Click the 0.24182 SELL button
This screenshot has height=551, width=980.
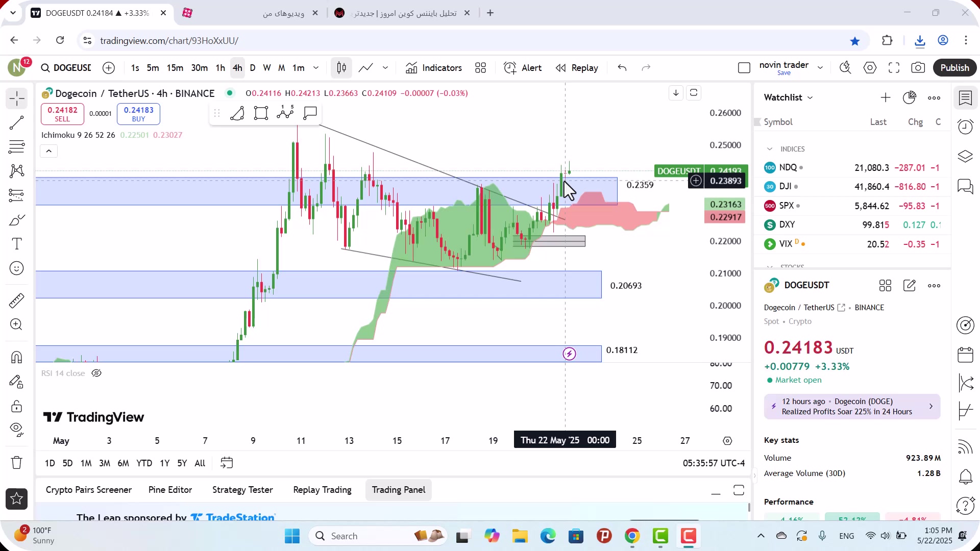62,114
